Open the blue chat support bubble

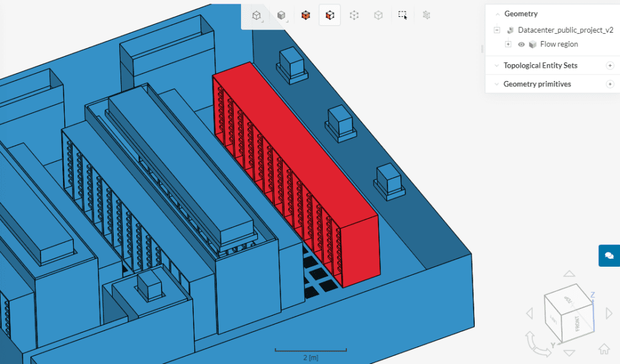(609, 255)
